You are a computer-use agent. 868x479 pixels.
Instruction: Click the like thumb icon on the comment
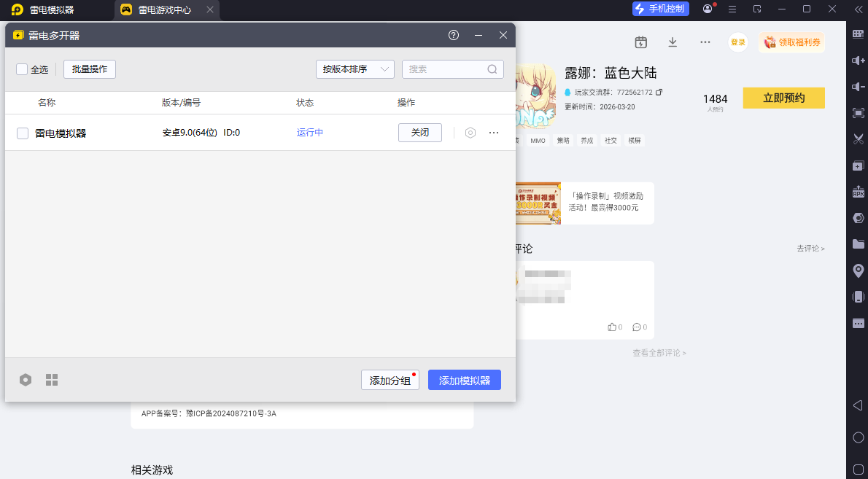tap(612, 327)
